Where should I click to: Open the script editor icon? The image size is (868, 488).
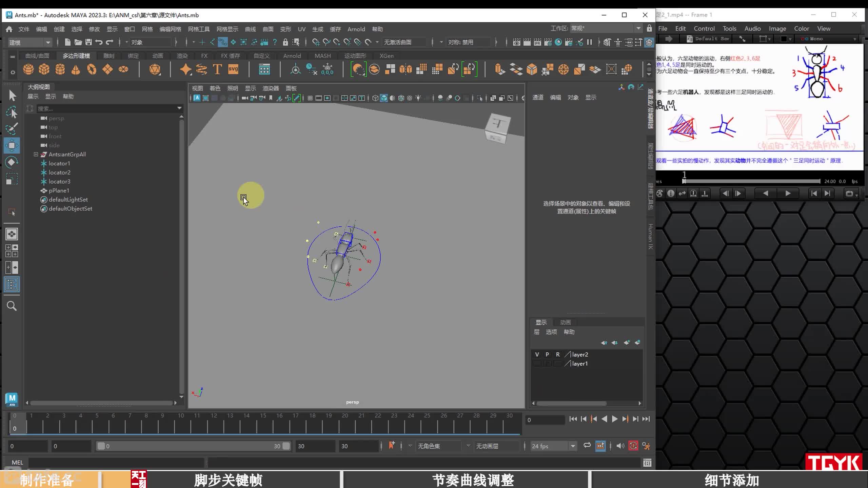point(647,463)
